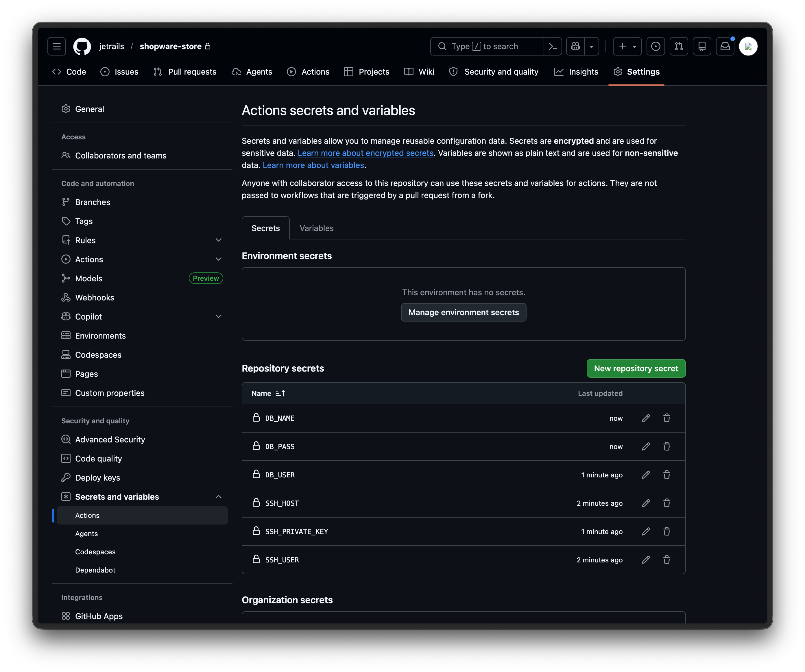The height and width of the screenshot is (672, 805).
Task: Go to the Issues tab
Action: (x=120, y=72)
